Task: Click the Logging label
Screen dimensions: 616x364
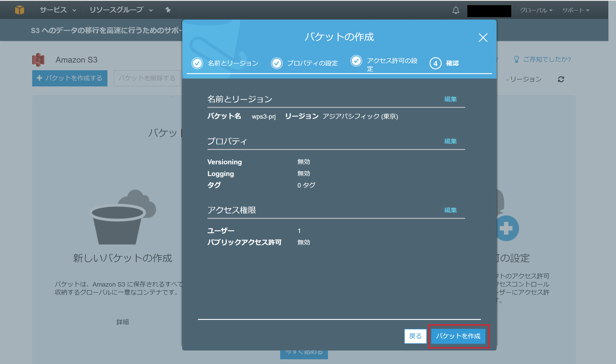Action: (221, 174)
